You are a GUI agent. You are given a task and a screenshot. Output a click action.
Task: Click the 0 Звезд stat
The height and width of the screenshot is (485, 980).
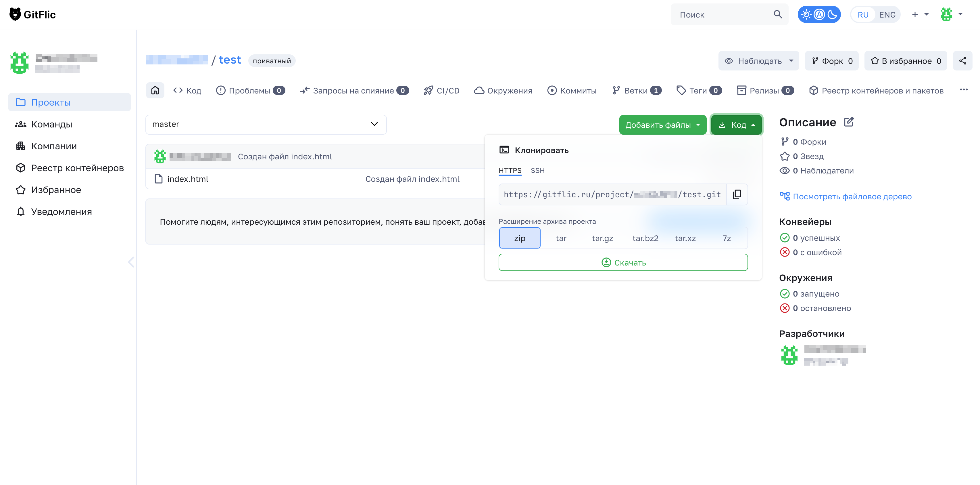pos(802,156)
